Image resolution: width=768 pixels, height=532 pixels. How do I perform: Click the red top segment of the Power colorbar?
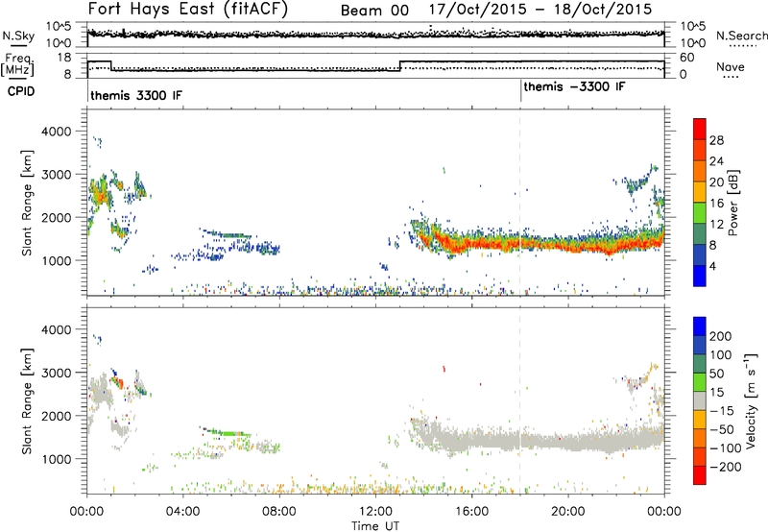(x=700, y=129)
